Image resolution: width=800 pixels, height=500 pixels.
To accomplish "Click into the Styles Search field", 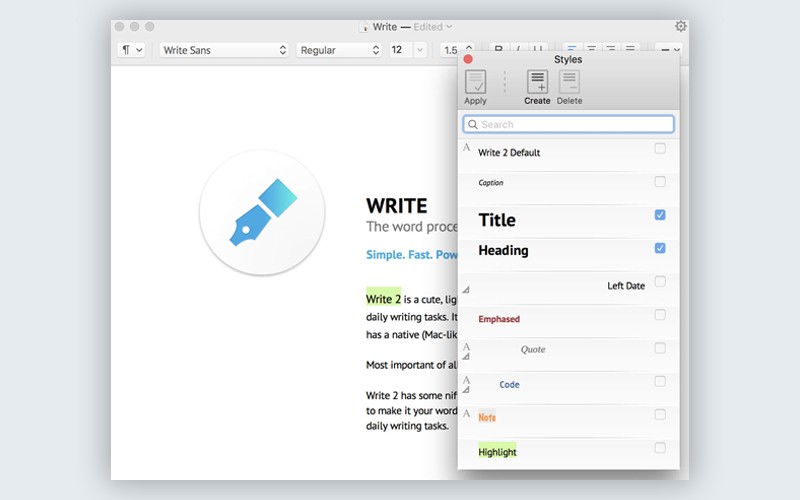I will click(x=568, y=124).
